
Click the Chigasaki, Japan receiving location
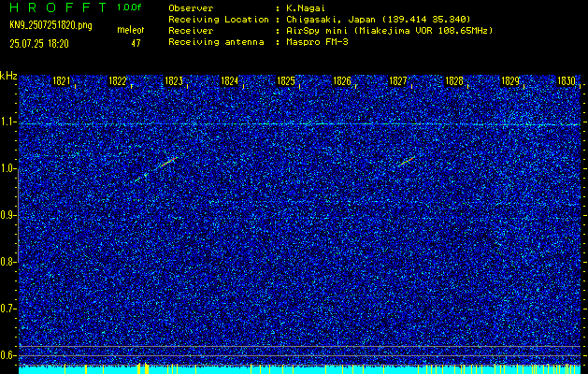[378, 19]
